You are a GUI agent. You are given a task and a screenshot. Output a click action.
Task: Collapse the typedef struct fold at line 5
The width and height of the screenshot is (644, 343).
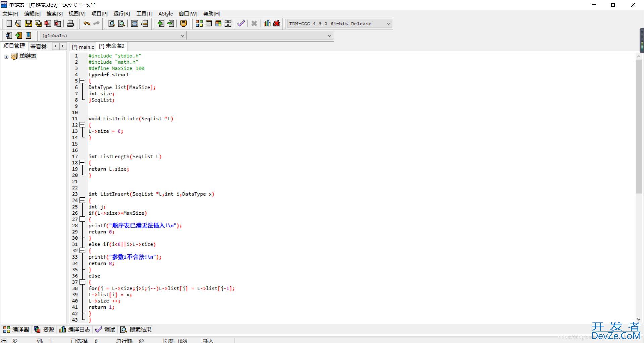(83, 81)
